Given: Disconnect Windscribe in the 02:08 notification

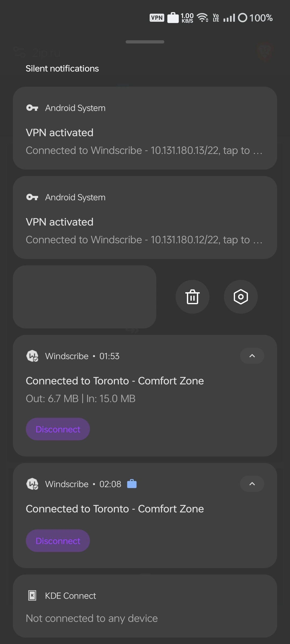Looking at the screenshot, I should (x=58, y=541).
